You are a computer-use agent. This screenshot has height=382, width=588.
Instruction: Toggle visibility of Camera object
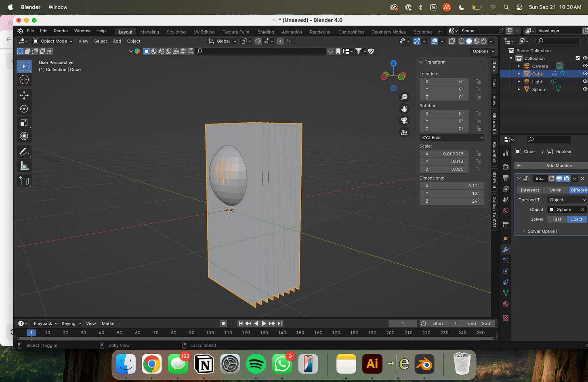(x=584, y=66)
